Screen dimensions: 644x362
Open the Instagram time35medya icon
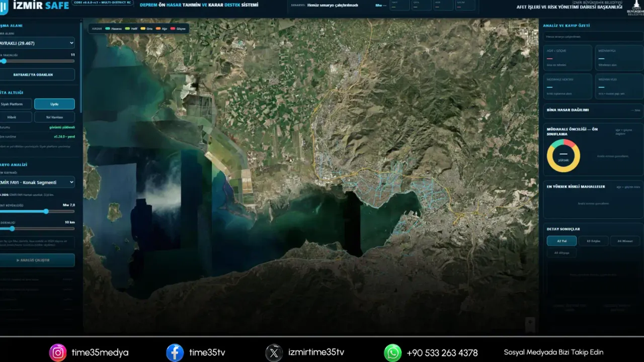pyautogui.click(x=58, y=352)
